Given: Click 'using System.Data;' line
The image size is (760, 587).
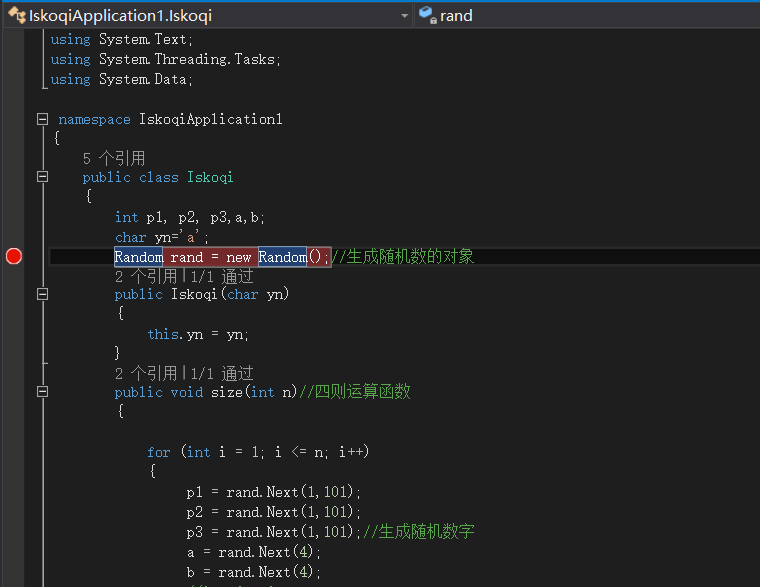Looking at the screenshot, I should point(122,79).
